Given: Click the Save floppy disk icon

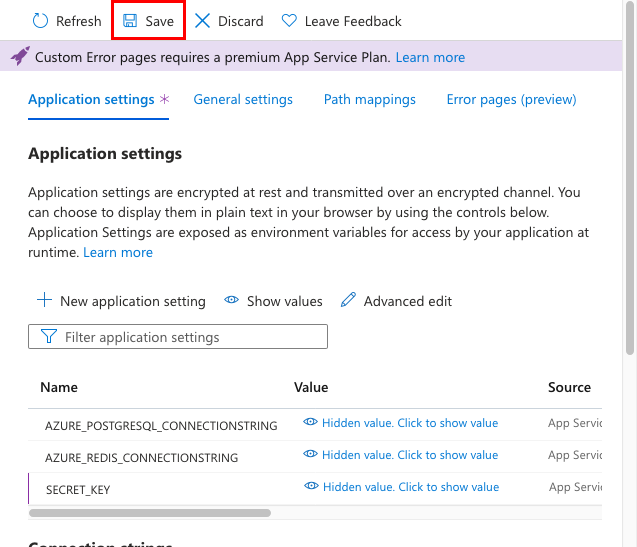Looking at the screenshot, I should (x=131, y=21).
